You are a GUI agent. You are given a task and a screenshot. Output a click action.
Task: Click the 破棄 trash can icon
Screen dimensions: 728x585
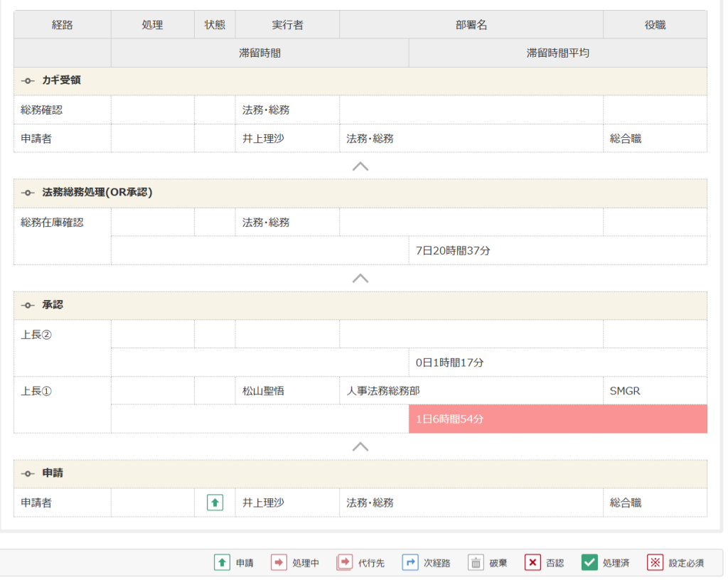click(x=476, y=562)
